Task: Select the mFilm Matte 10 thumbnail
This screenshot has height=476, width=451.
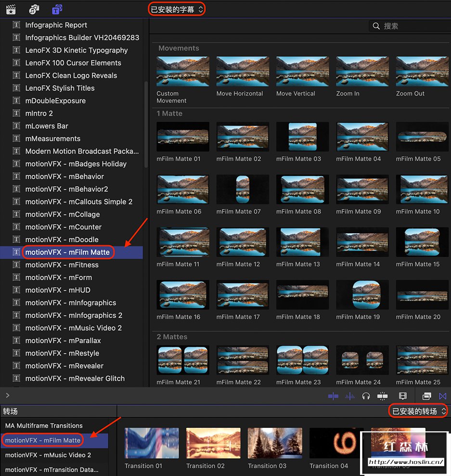Action: pyautogui.click(x=422, y=189)
